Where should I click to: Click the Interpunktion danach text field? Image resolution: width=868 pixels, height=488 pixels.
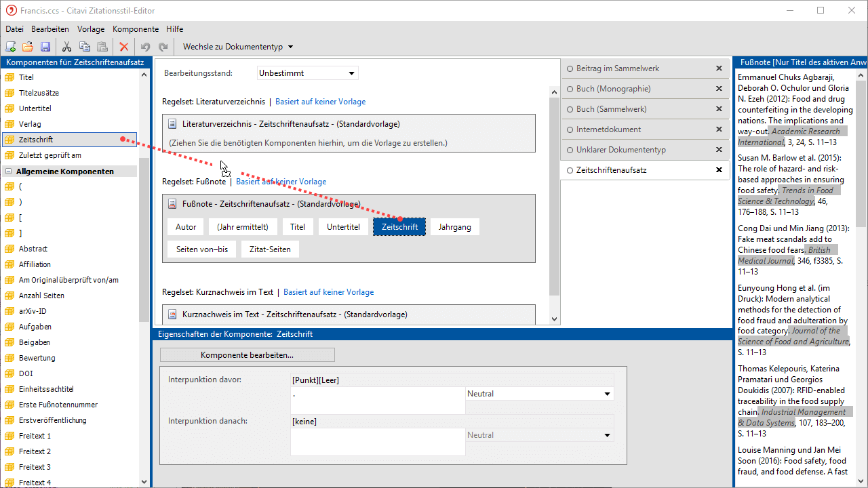click(x=377, y=442)
